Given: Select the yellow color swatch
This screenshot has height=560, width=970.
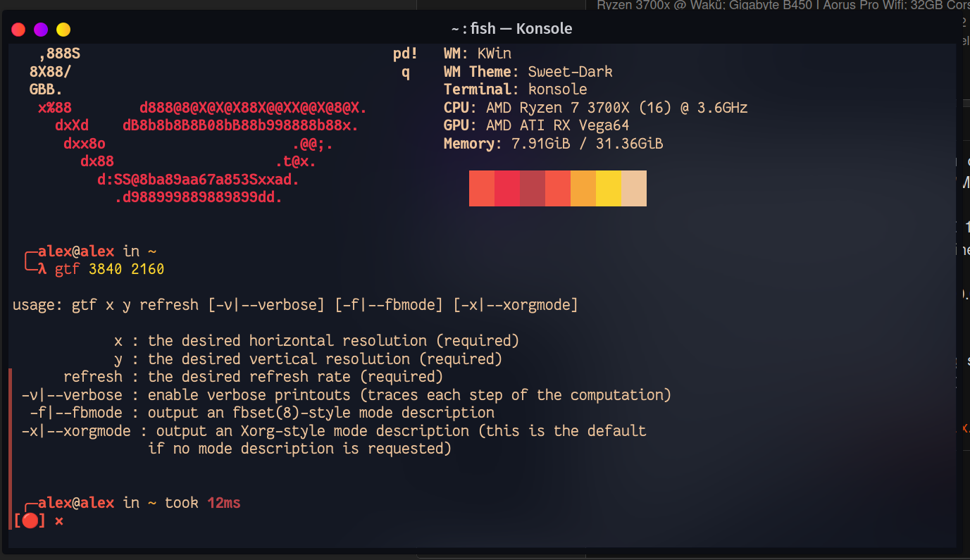Looking at the screenshot, I should click(x=609, y=189).
